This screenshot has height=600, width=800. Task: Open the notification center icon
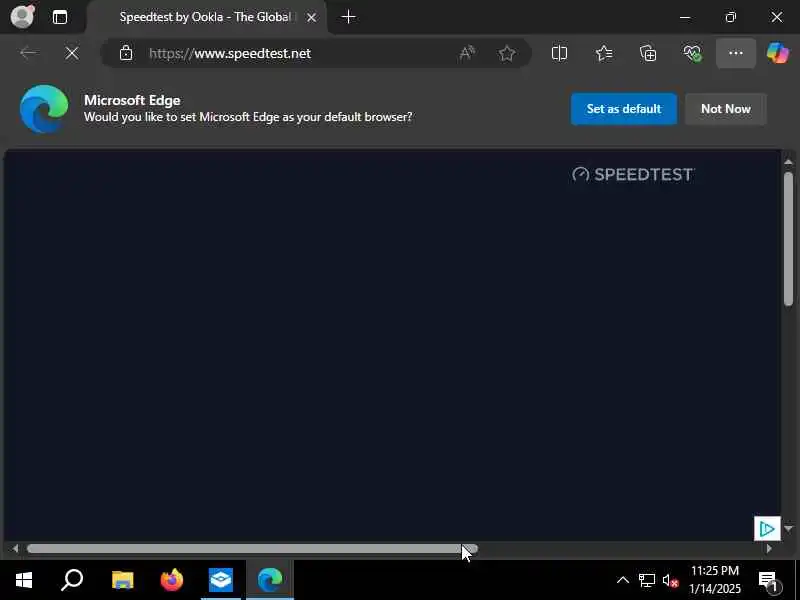(x=768, y=580)
